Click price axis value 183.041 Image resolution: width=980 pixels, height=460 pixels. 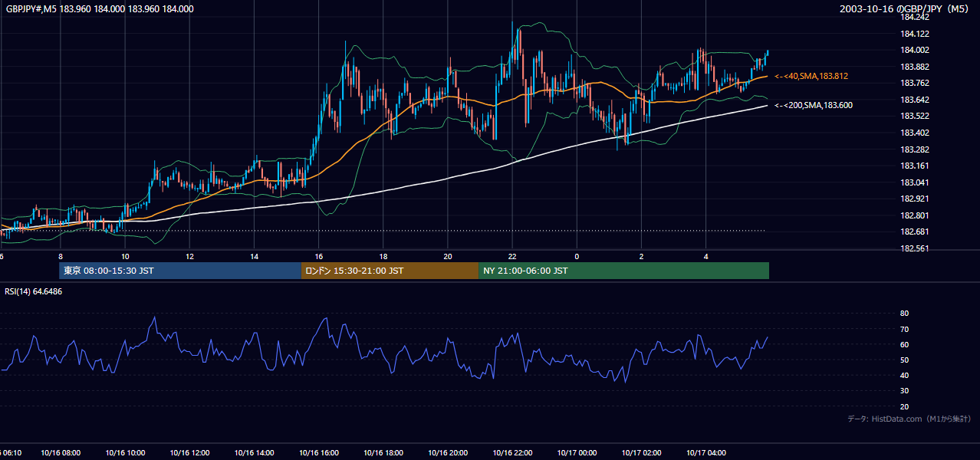click(915, 182)
